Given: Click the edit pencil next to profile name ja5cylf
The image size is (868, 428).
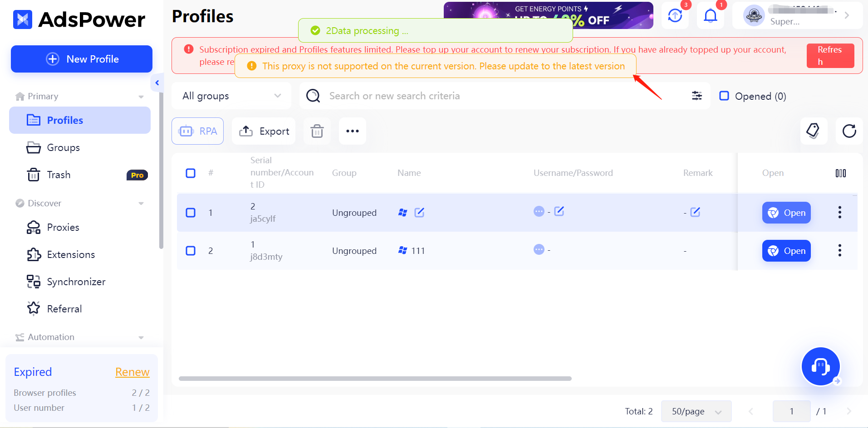Looking at the screenshot, I should (x=419, y=212).
